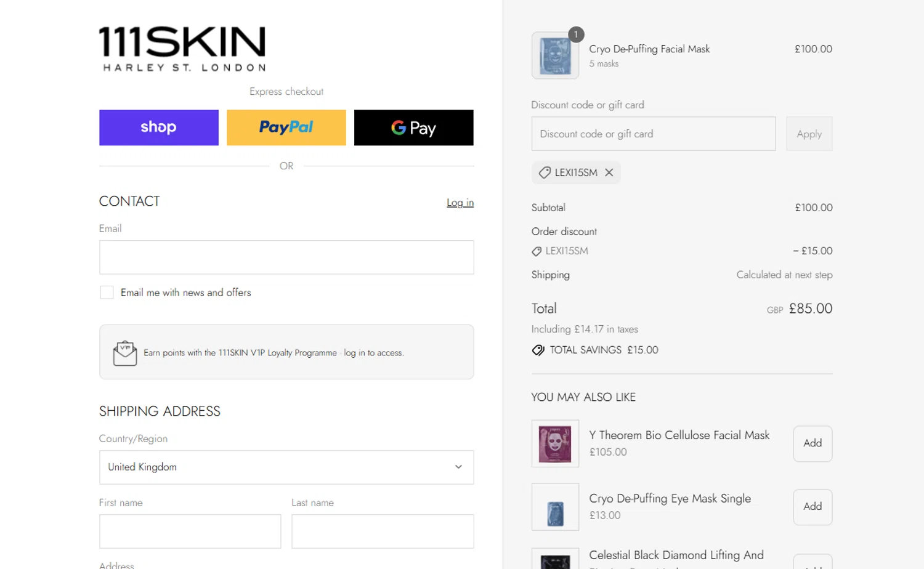Click the quantity badge on cart item
The height and width of the screenshot is (569, 924).
pos(576,34)
